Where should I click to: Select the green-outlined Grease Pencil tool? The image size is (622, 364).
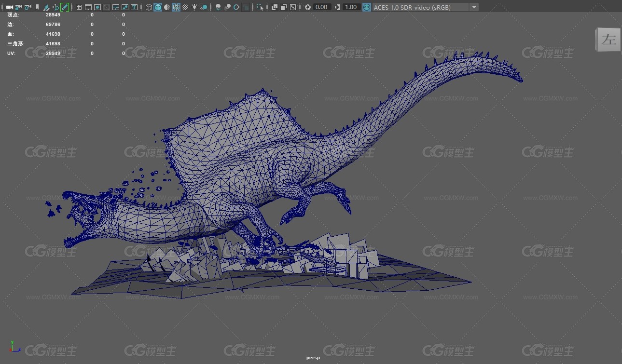tap(65, 7)
